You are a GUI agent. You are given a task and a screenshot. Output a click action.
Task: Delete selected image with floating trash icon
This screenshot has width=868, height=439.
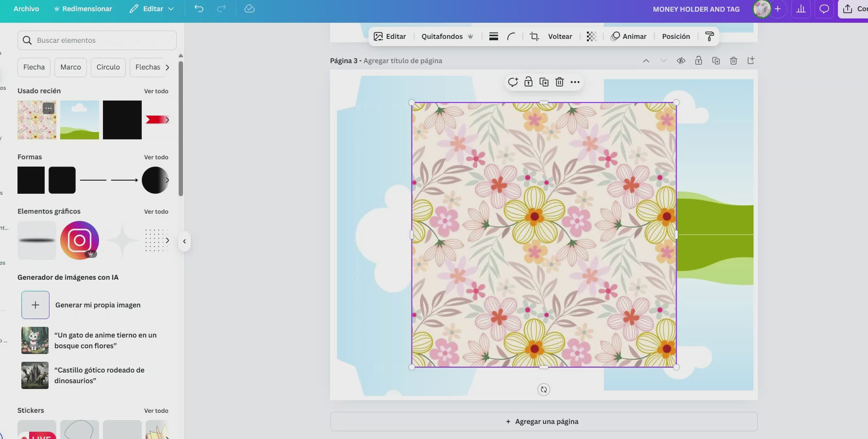coord(559,82)
